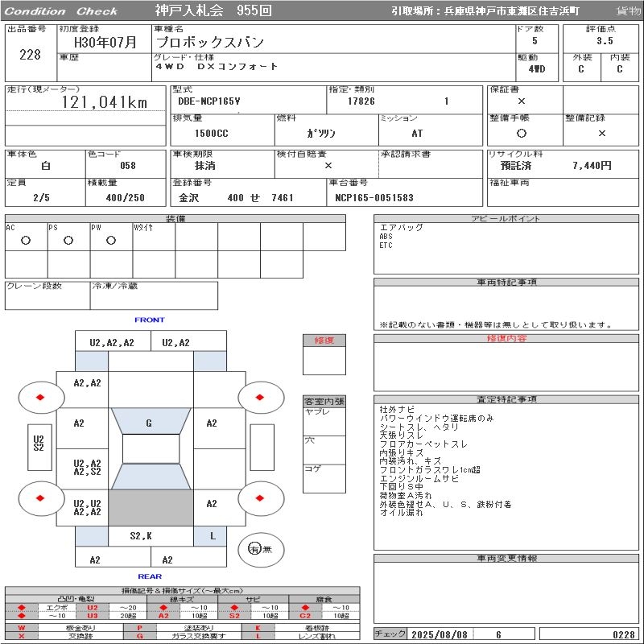Image resolution: width=644 pixels, height=644 pixels.
Task: Click the circled 有 spare tire mark
Action: click(x=254, y=549)
